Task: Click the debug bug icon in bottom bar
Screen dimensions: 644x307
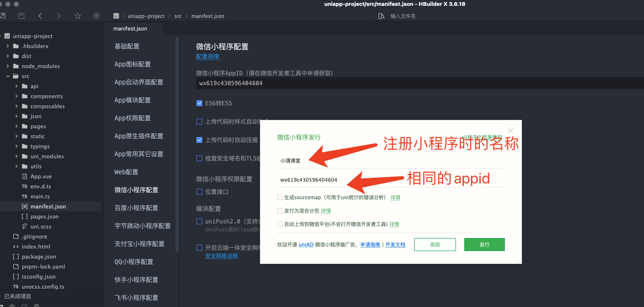Action: [x=13, y=306]
